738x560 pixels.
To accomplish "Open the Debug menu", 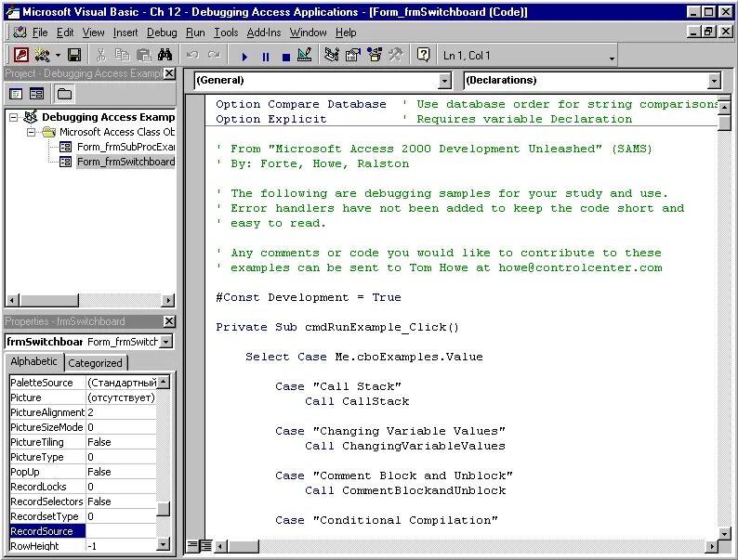I will (162, 33).
